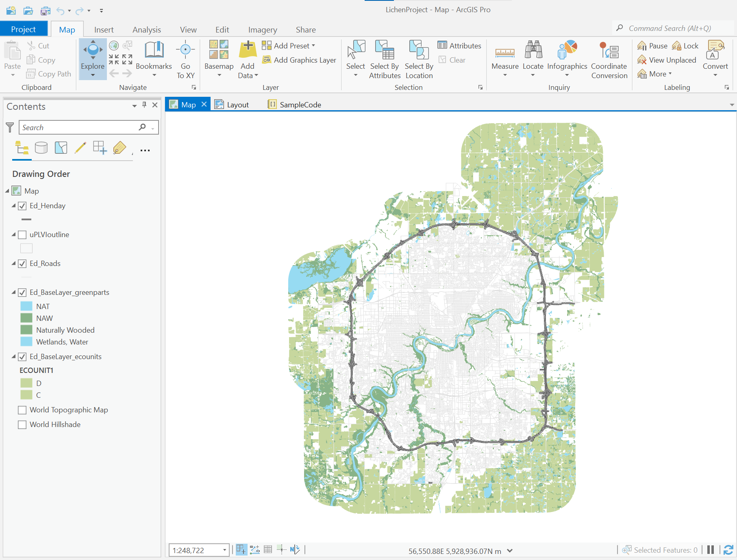Open the Basemap gallery
The image size is (737, 560).
coord(219,59)
